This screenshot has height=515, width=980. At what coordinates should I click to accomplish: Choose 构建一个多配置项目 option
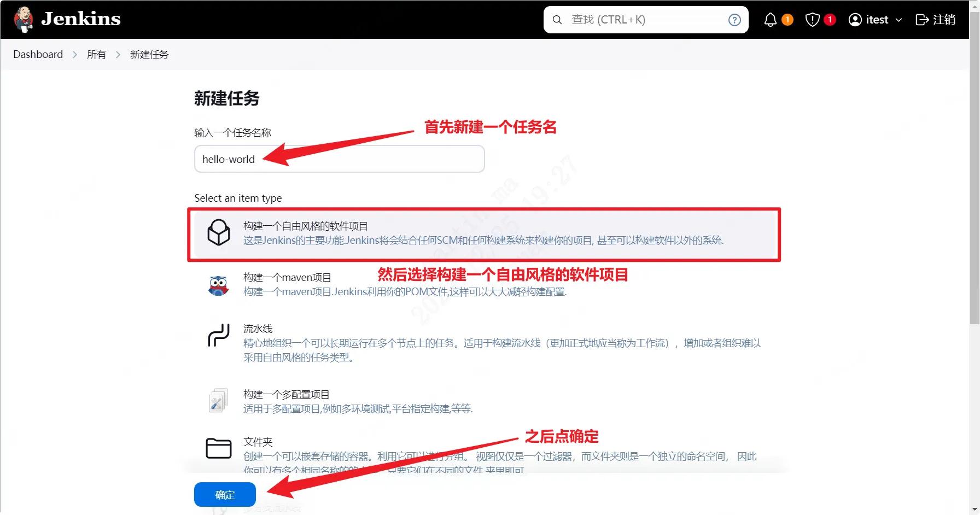coord(484,401)
